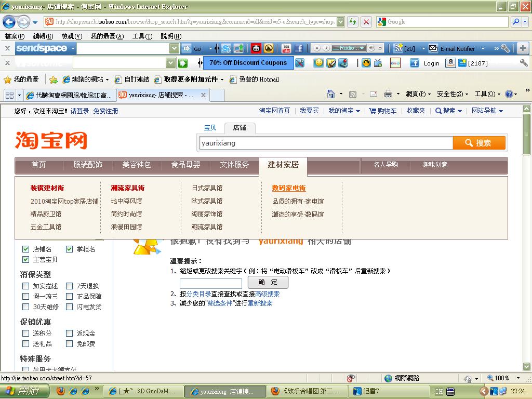Click the browser Back arrow button
Viewport: 532px width, 399px height.
[9, 22]
